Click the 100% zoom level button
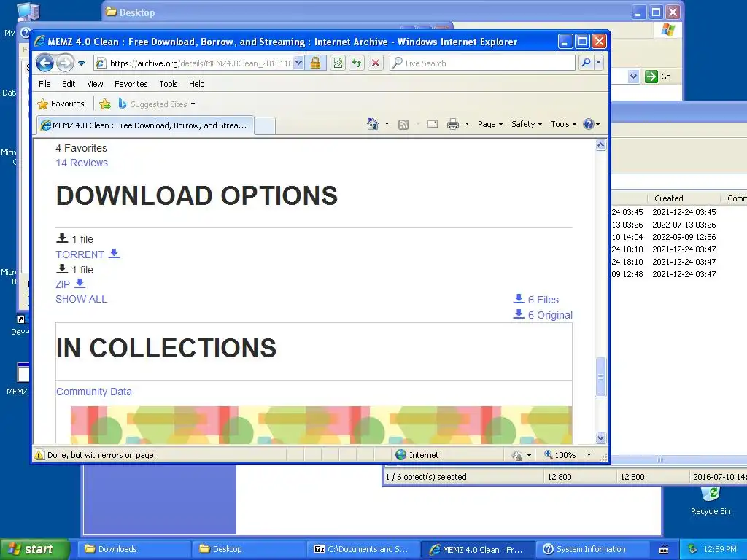The image size is (747, 560). [x=560, y=455]
